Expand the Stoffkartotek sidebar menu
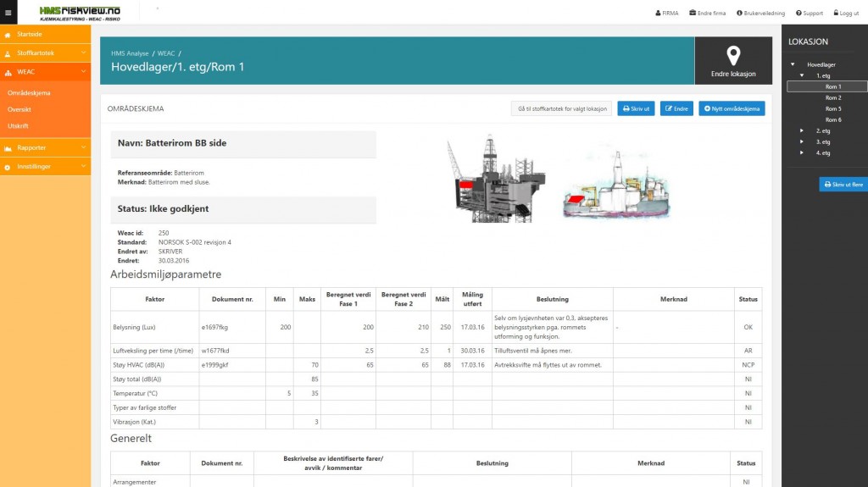Image resolution: width=868 pixels, height=487 pixels. coord(45,53)
